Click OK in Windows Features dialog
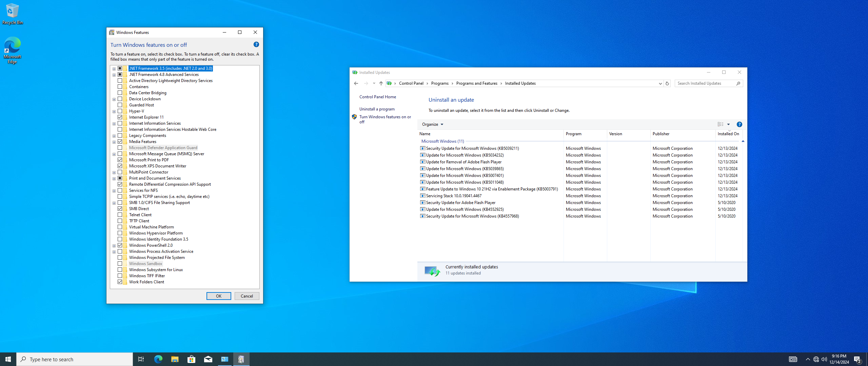 pos(219,296)
